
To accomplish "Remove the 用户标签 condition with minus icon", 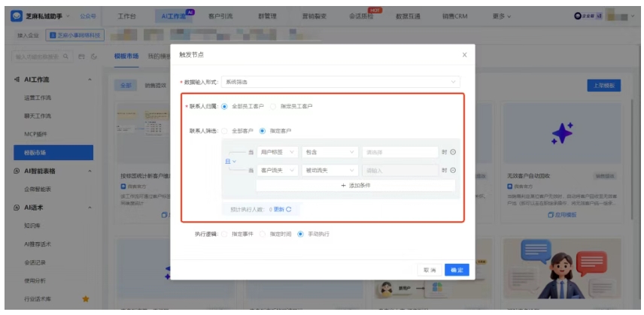I will tap(453, 152).
